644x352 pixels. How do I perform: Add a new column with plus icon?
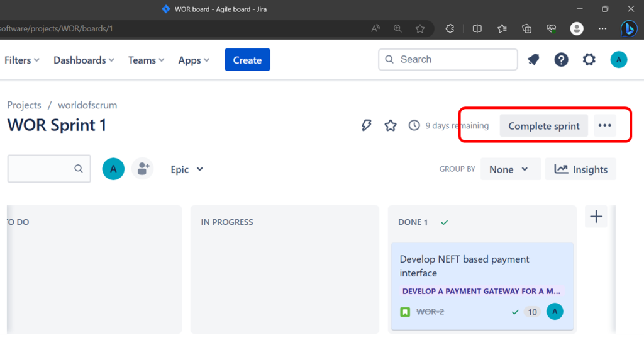(596, 216)
